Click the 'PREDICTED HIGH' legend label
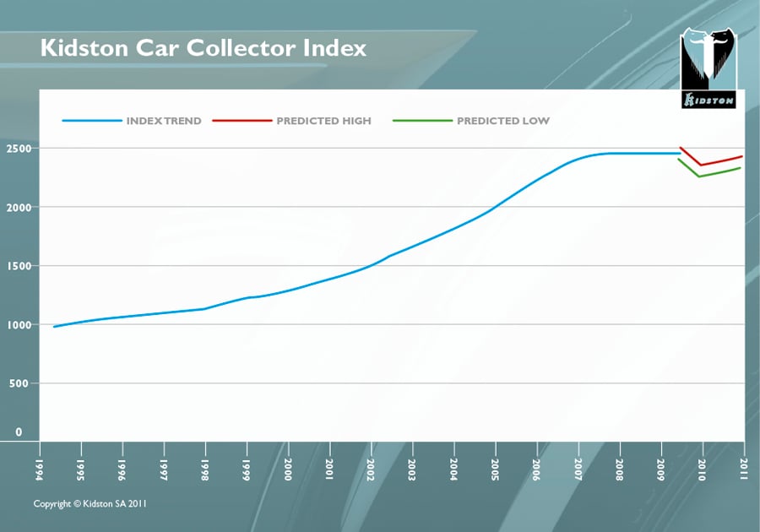Viewport: 760px width, 532px height. (323, 121)
